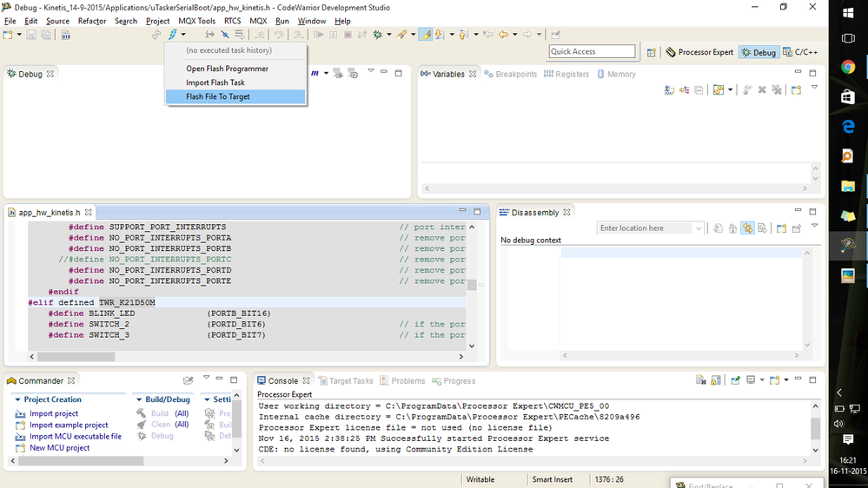The height and width of the screenshot is (488, 868).
Task: Open the MQX Tools menu
Action: click(x=196, y=21)
